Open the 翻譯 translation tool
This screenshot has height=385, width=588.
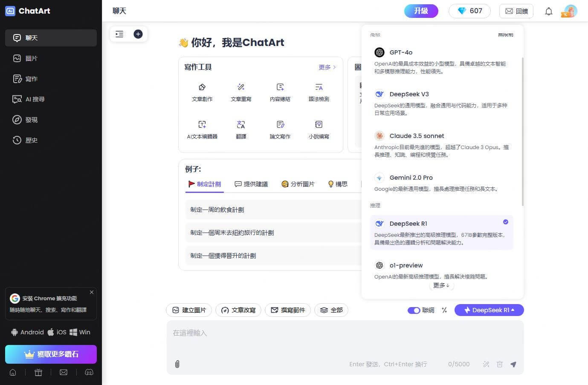click(x=241, y=130)
